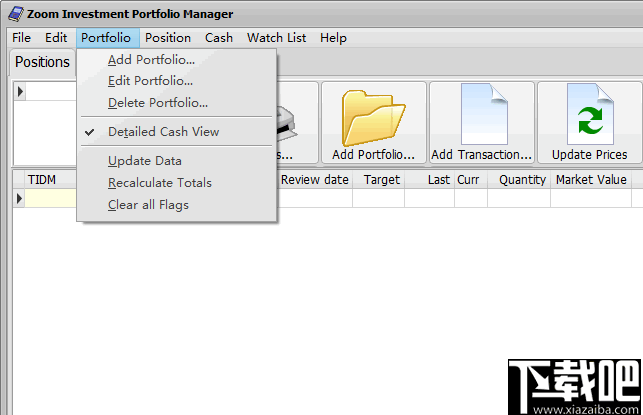Viewport: 643px width, 415px height.
Task: Click the TIDM column header
Action: (x=42, y=180)
